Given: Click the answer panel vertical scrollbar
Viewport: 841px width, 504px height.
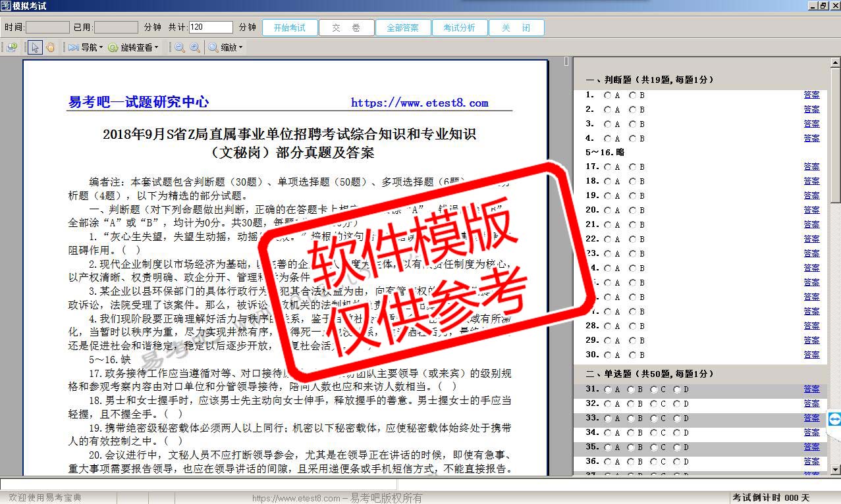Looking at the screenshot, I should [834, 263].
